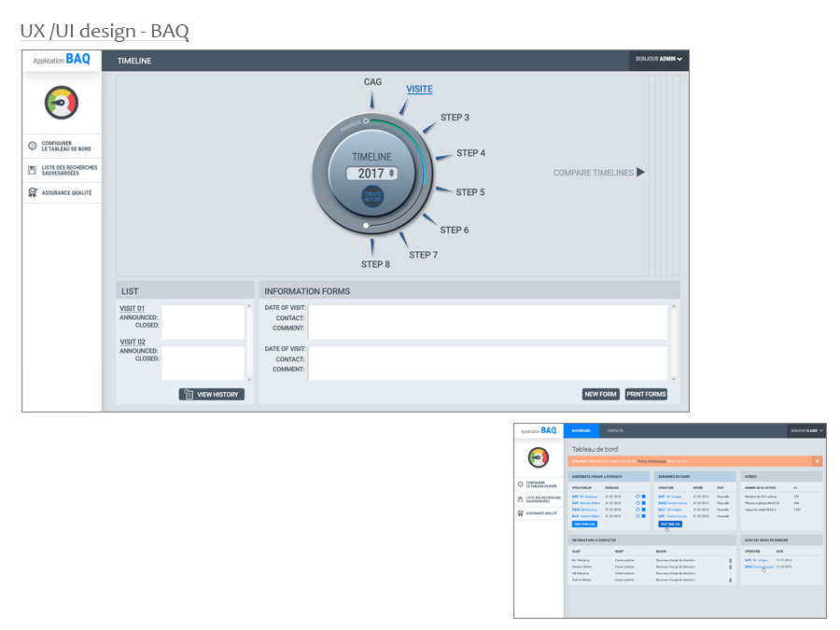Open the Visit 01 link in List panel
Screen dimensions: 840x630
(x=133, y=308)
